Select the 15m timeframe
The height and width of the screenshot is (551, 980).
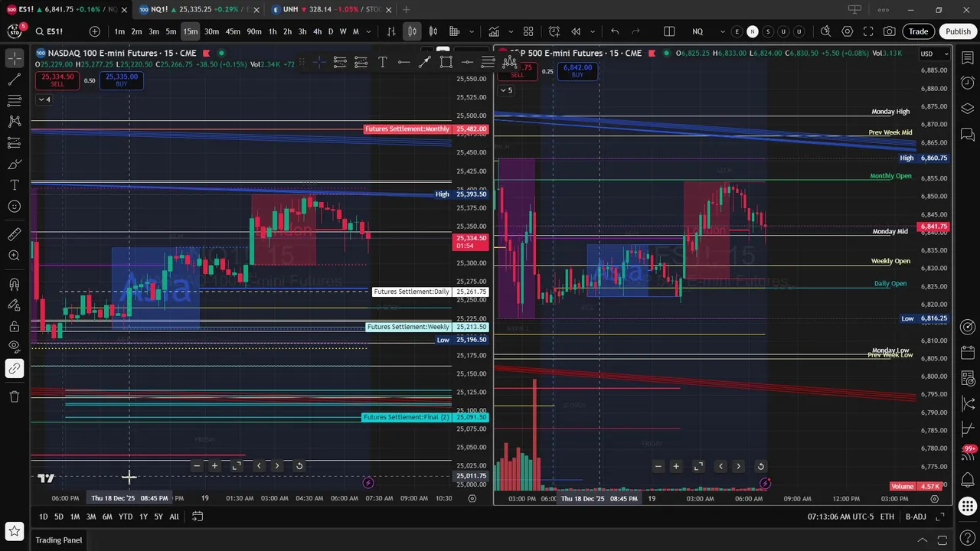point(190,31)
